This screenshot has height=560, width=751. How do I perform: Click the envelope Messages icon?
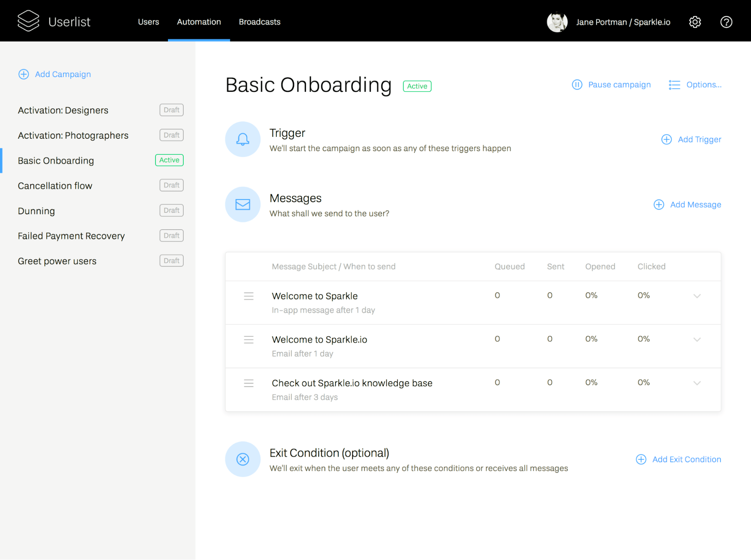242,204
